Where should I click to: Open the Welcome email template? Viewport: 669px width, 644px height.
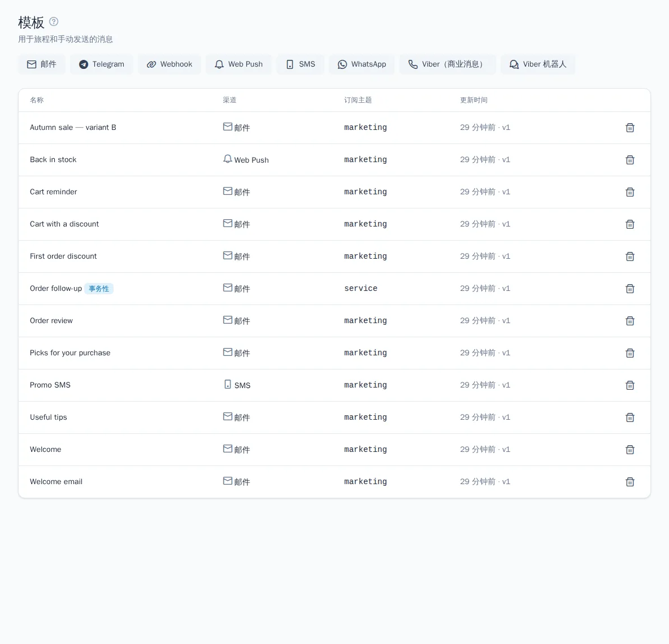pyautogui.click(x=56, y=481)
